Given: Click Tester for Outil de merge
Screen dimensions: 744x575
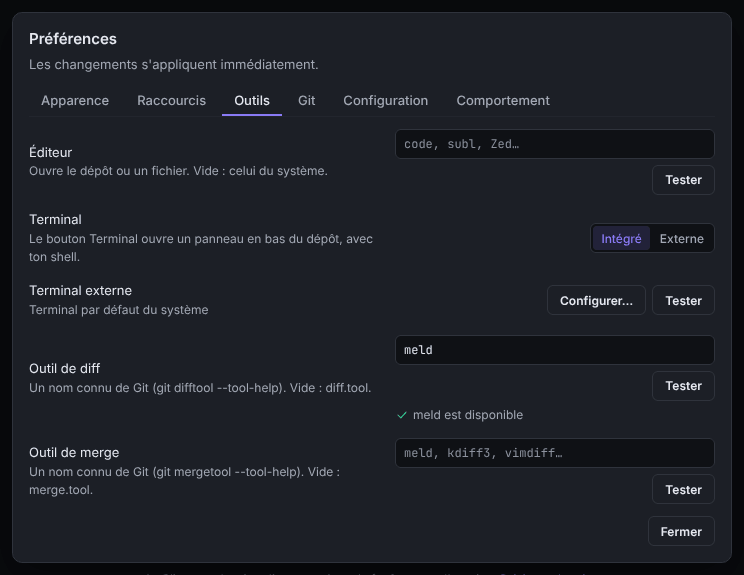Looking at the screenshot, I should coord(683,489).
